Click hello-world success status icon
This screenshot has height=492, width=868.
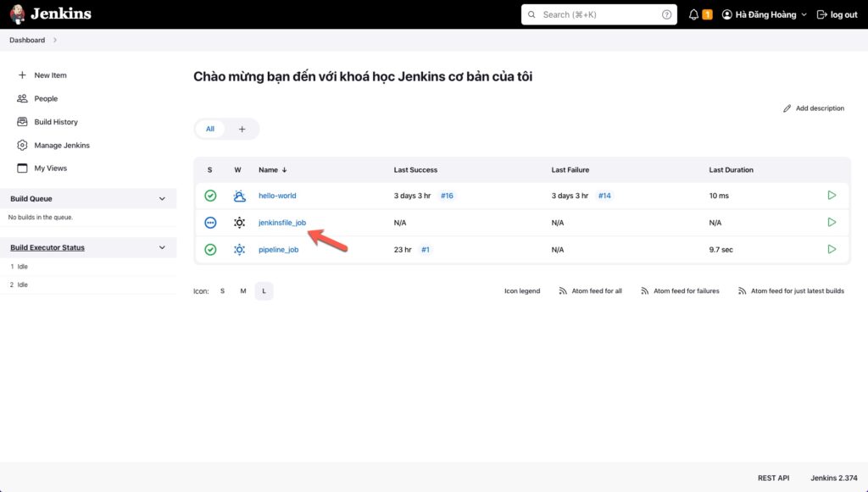tap(210, 195)
